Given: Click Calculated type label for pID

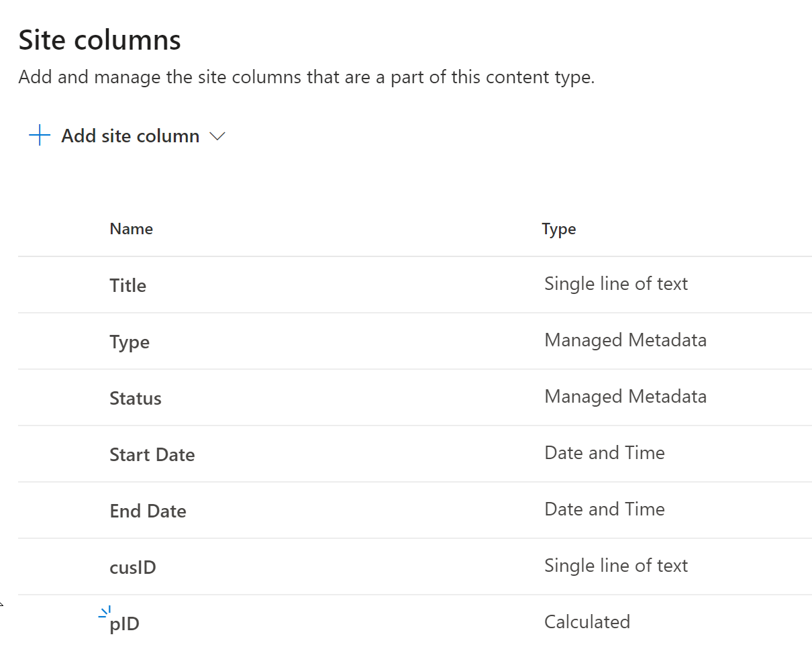Looking at the screenshot, I should point(587,621).
